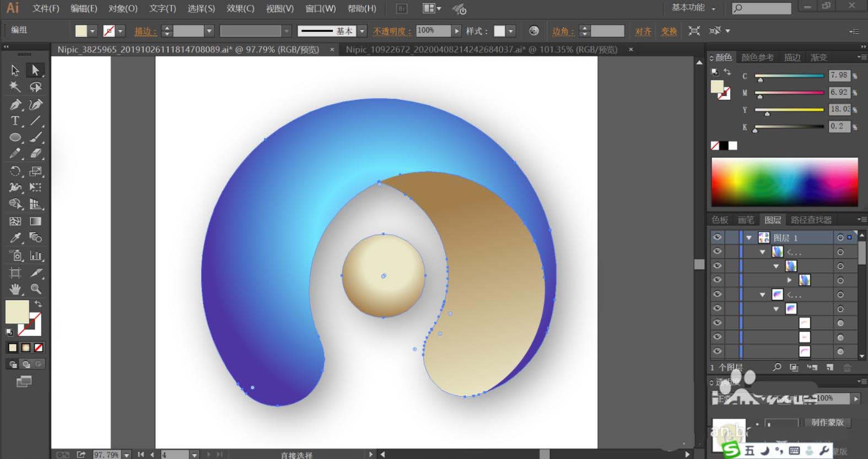Toggle the eye on the last visible layer row
This screenshot has width=868, height=459.
click(717, 351)
